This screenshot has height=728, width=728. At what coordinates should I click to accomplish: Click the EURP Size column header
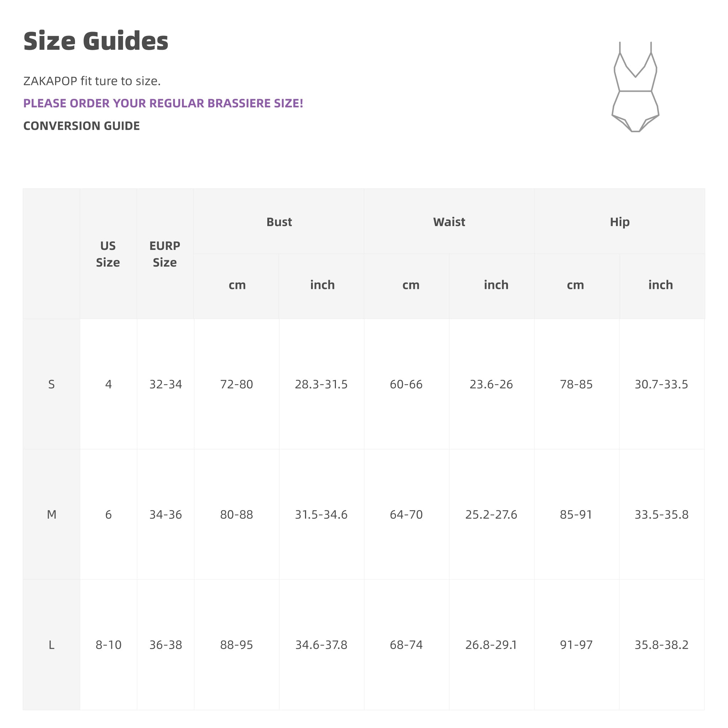coord(165,254)
